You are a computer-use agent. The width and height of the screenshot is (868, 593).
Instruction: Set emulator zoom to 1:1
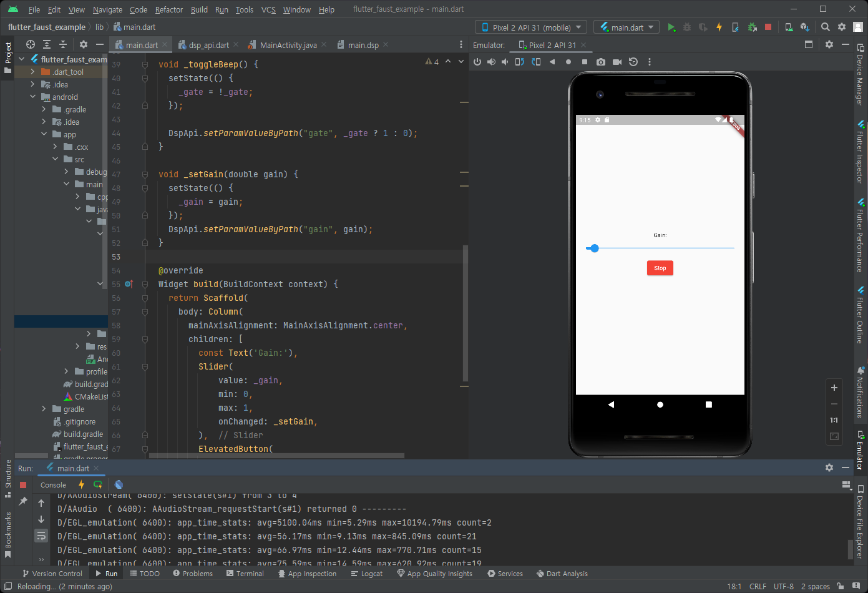834,420
